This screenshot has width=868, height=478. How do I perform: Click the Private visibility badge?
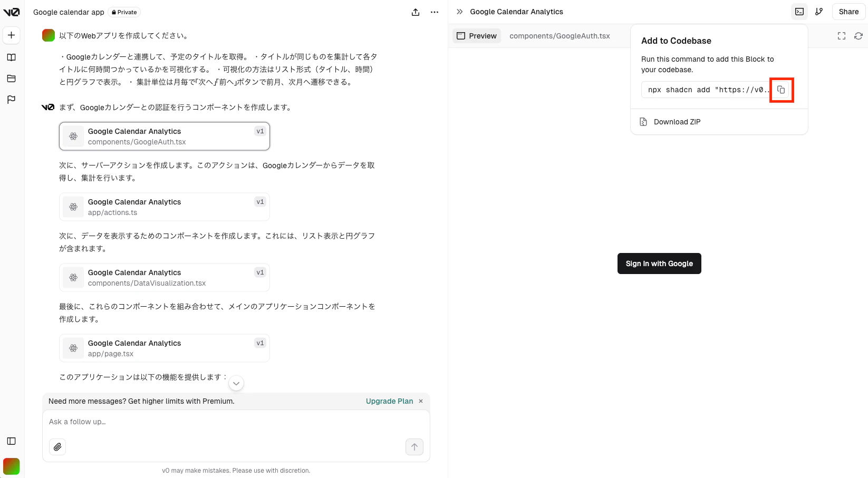click(124, 12)
